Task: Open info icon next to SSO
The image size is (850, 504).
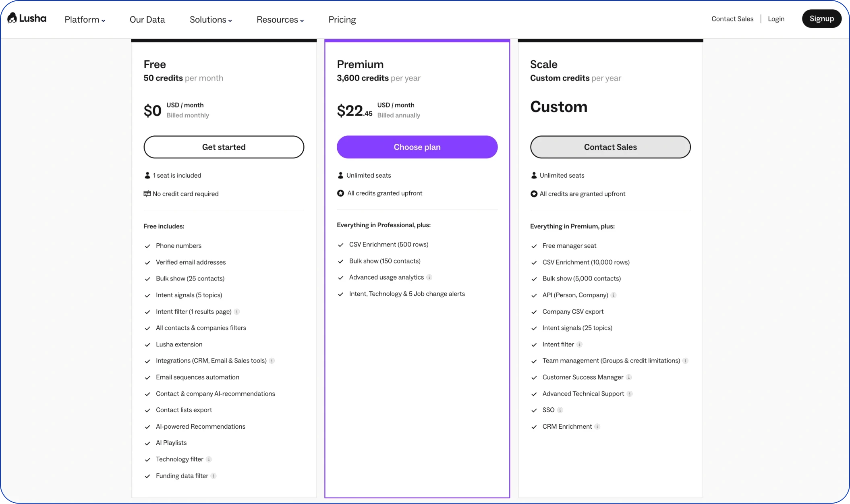Action: (x=560, y=410)
